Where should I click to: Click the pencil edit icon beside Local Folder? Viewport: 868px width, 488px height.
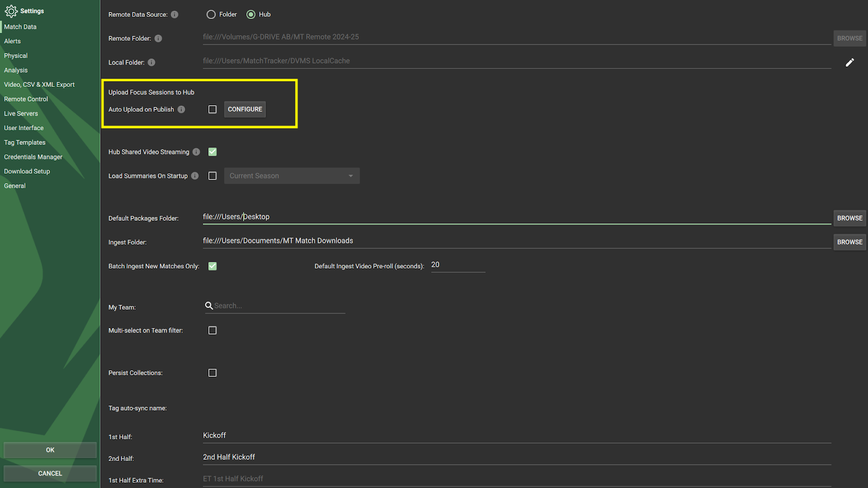850,62
